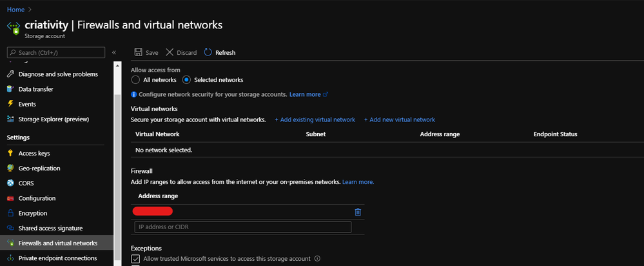This screenshot has height=266, width=644.
Task: Click the Geo-replication globe icon
Action: coord(10,169)
